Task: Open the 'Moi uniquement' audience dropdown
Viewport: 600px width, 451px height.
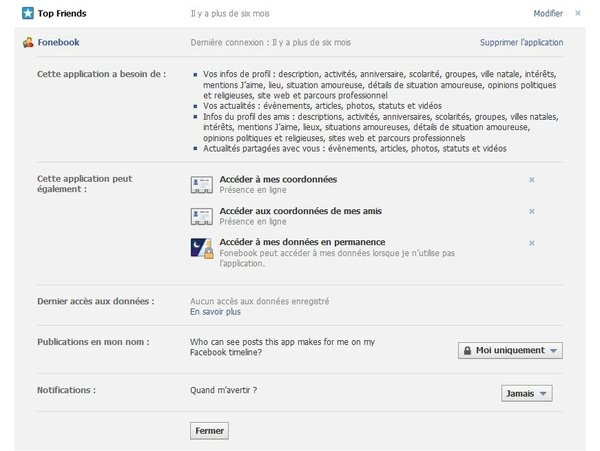Action: click(x=510, y=350)
